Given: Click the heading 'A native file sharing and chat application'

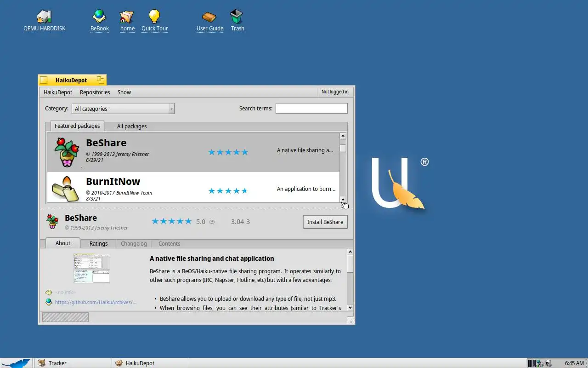Looking at the screenshot, I should [x=212, y=259].
